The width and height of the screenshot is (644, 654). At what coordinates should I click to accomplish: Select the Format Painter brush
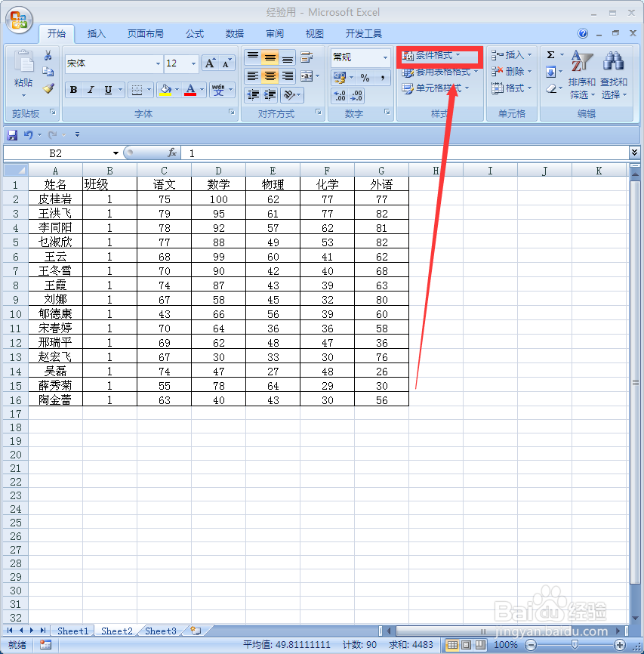48,88
